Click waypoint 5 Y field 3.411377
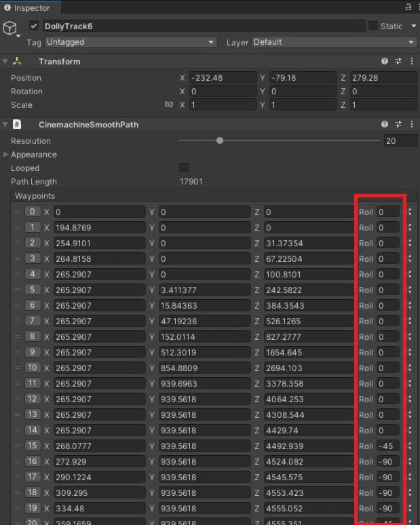 (204, 290)
